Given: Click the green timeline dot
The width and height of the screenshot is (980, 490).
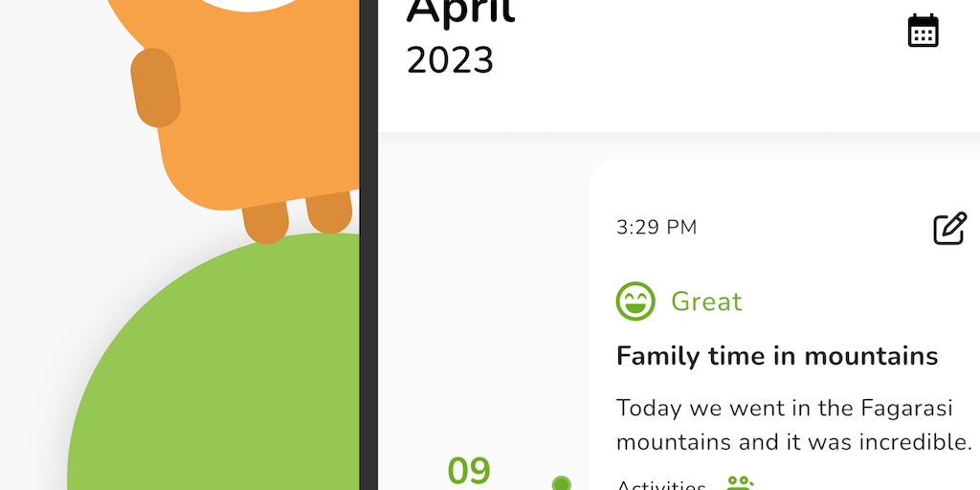Looking at the screenshot, I should click(x=562, y=483).
